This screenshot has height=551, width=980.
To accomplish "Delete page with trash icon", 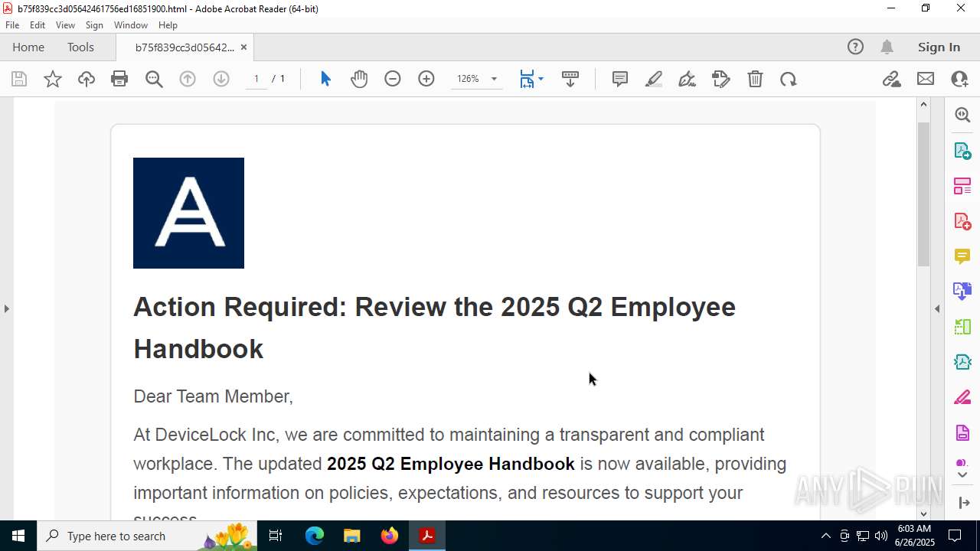I will pyautogui.click(x=755, y=79).
